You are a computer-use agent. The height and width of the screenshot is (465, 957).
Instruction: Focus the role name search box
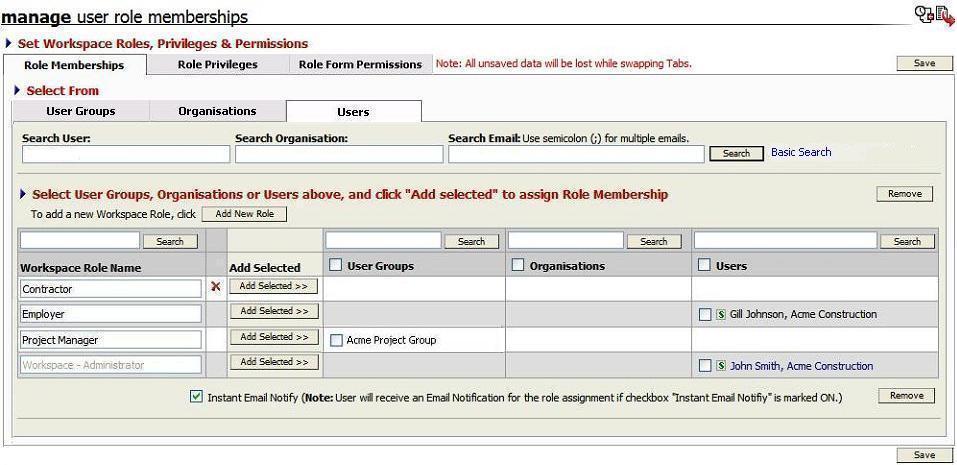[x=80, y=240]
